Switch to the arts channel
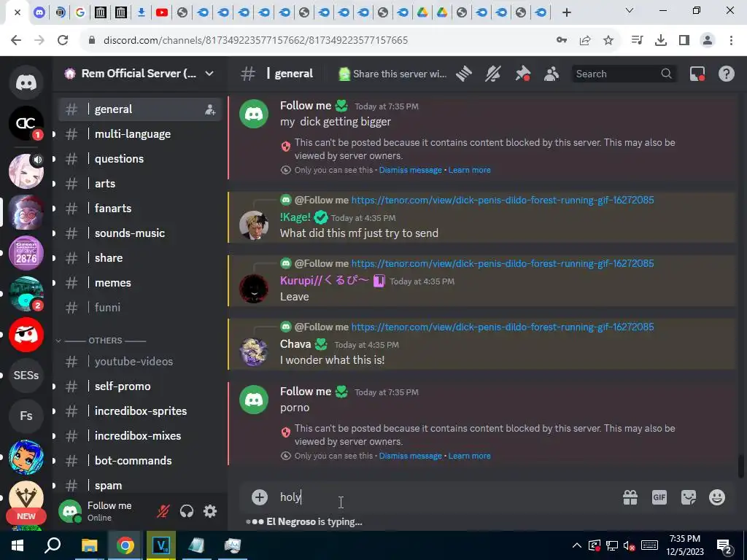This screenshot has width=747, height=560. click(x=140, y=184)
